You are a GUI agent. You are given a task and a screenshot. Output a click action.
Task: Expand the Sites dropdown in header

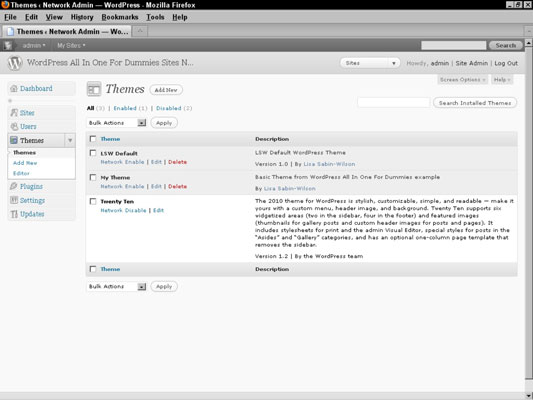[370, 63]
